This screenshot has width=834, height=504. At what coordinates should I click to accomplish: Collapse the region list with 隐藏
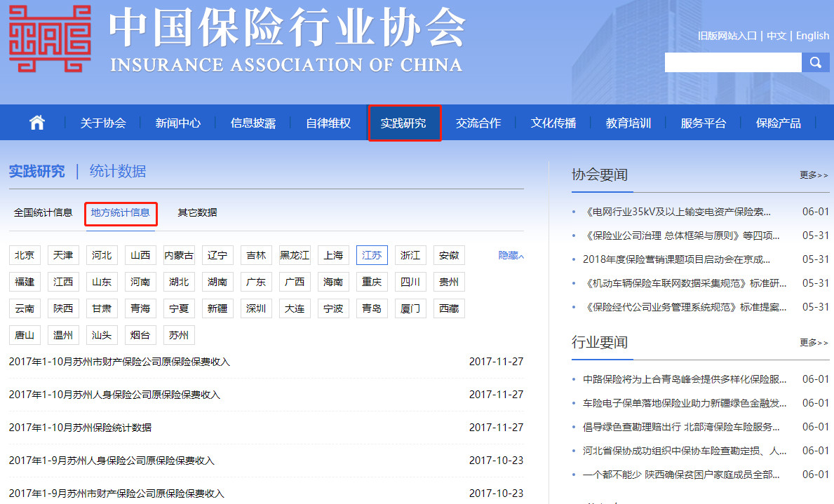pyautogui.click(x=511, y=255)
